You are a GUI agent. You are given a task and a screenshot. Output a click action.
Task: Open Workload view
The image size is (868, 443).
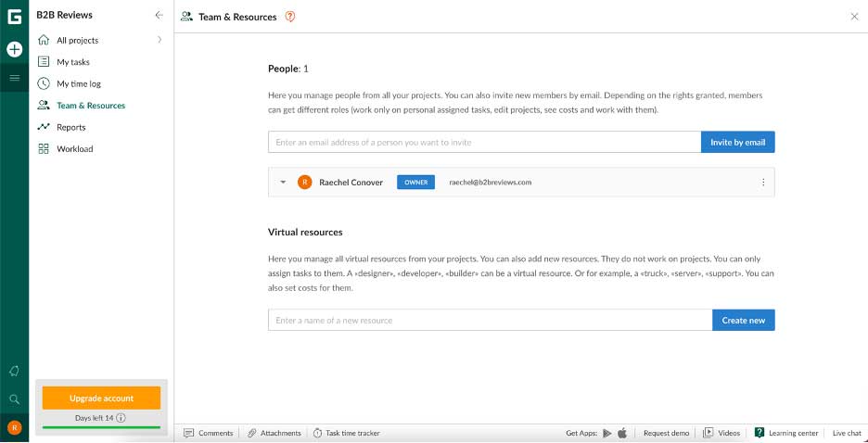point(75,149)
